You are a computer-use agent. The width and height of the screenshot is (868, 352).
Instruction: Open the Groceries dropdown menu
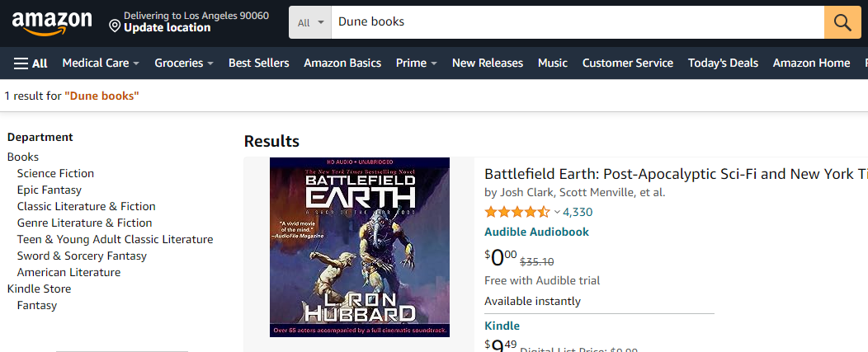click(x=184, y=63)
